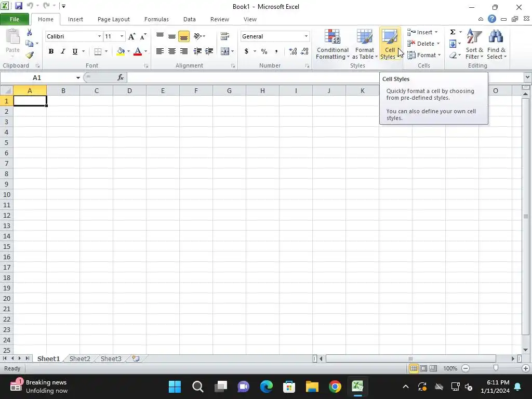Click the zoom slider handle
The height and width of the screenshot is (399, 532).
(x=496, y=368)
